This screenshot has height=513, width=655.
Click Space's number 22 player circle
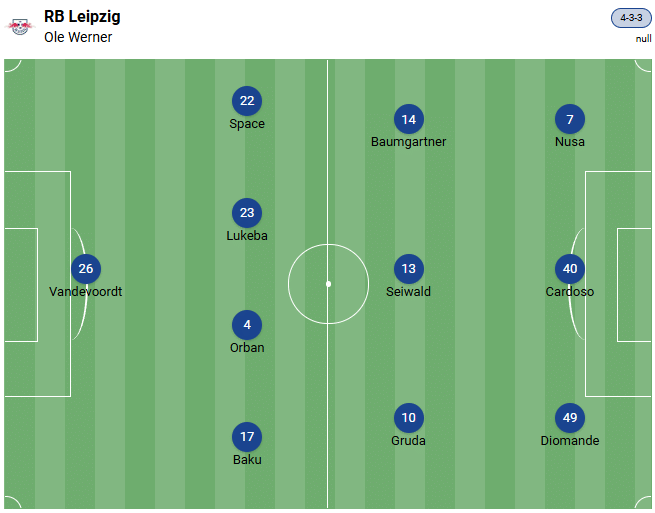pos(247,101)
